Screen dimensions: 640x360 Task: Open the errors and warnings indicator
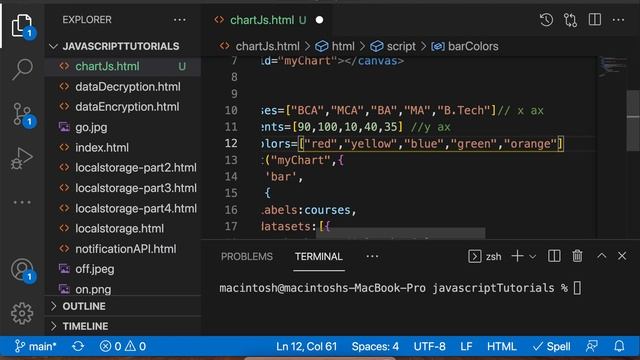pyautogui.click(x=122, y=347)
